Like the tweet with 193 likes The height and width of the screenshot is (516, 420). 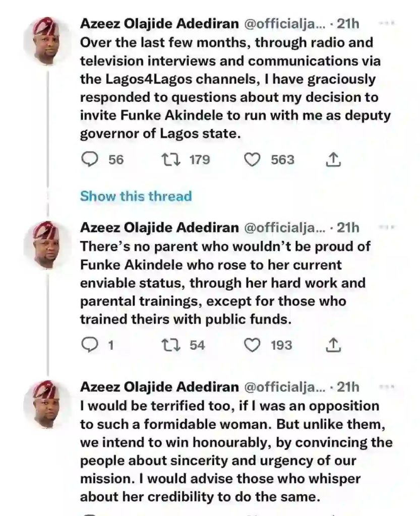point(252,345)
